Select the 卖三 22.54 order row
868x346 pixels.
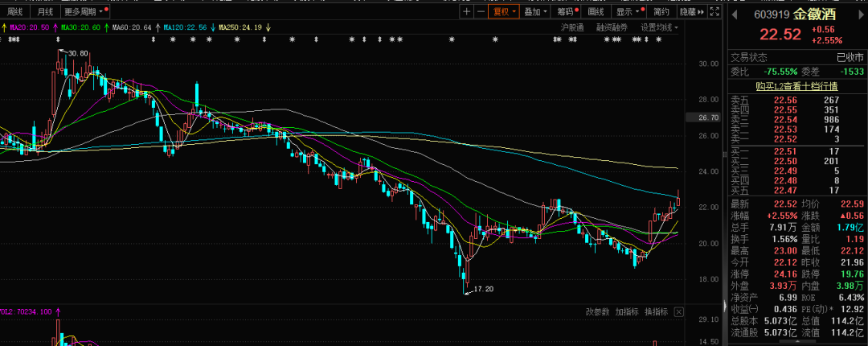click(x=796, y=119)
